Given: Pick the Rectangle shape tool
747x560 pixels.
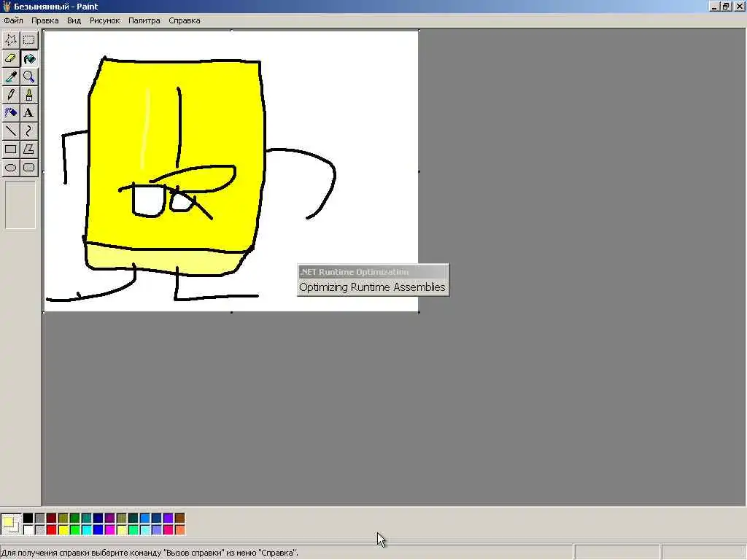Looking at the screenshot, I should (11, 149).
